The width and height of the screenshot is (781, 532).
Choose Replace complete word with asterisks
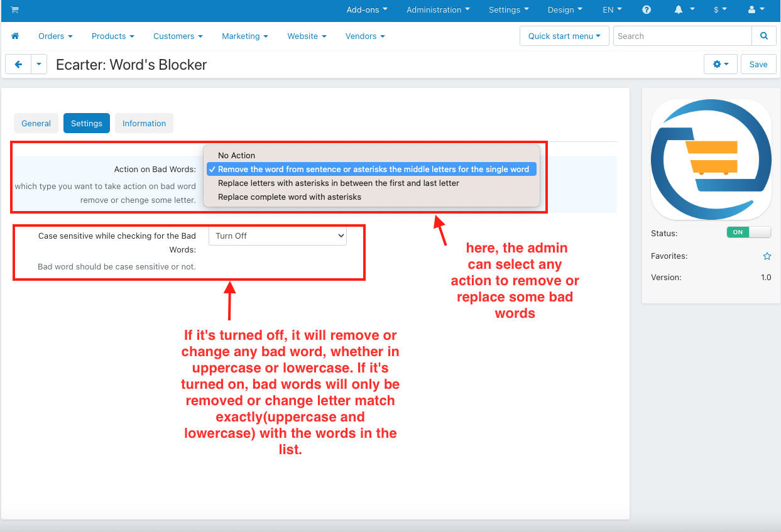pos(371,197)
